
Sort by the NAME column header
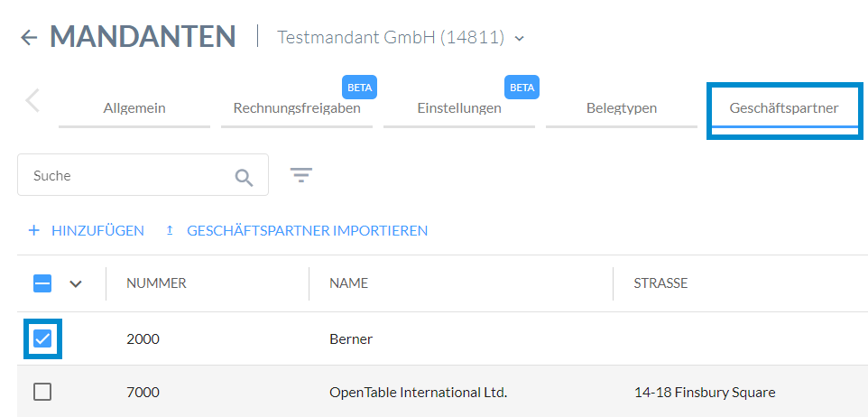pyautogui.click(x=349, y=283)
